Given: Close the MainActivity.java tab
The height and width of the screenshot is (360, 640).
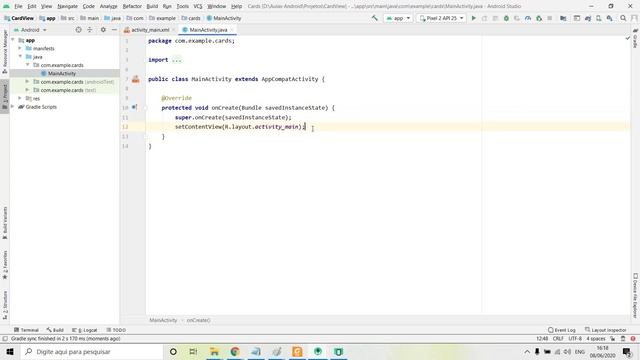Looking at the screenshot, I should (231, 30).
